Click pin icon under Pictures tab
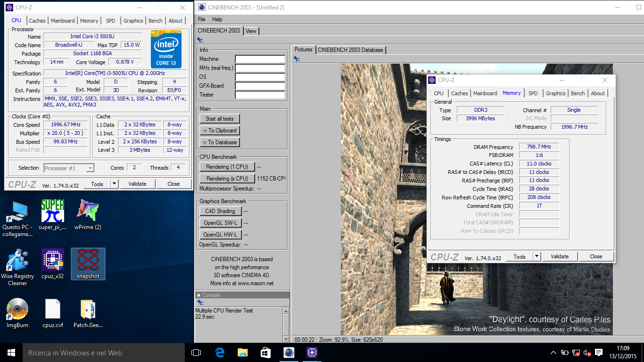This screenshot has width=644, height=362. pyautogui.click(x=297, y=59)
